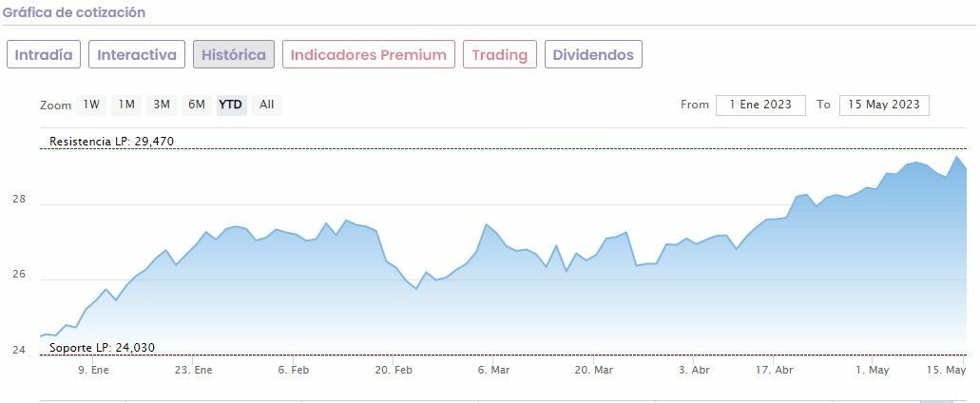This screenshot has width=980, height=403.
Task: Open the Indicadores Premium tab
Action: (369, 54)
